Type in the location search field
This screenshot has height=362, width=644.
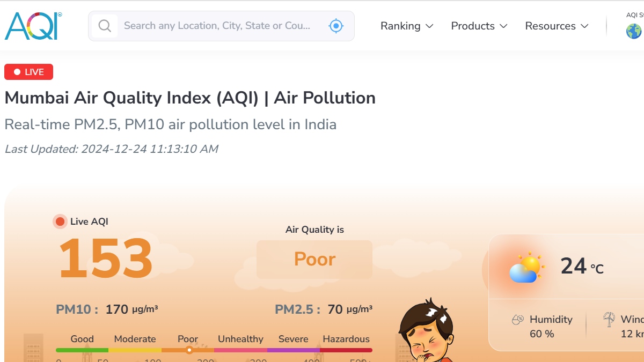tap(217, 26)
